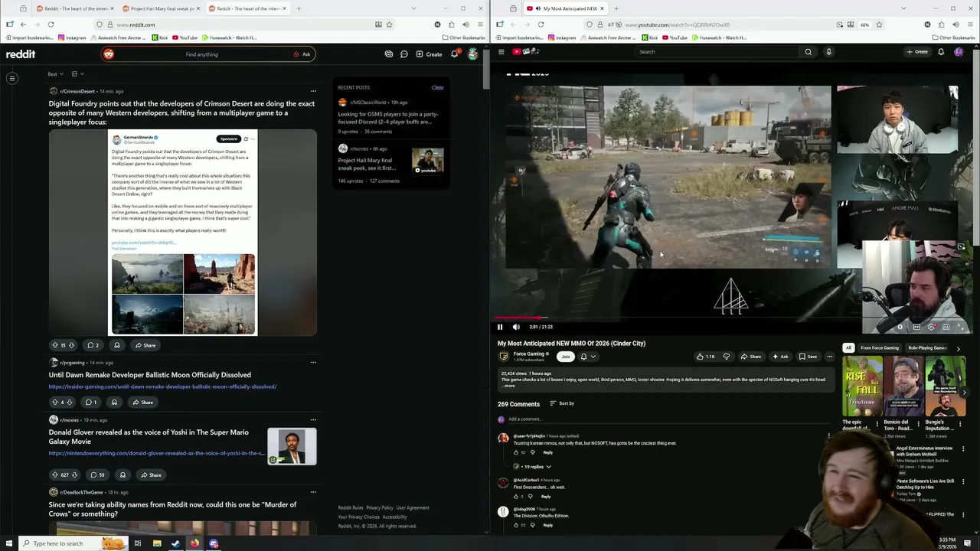Click Reddit Create post button

click(429, 54)
